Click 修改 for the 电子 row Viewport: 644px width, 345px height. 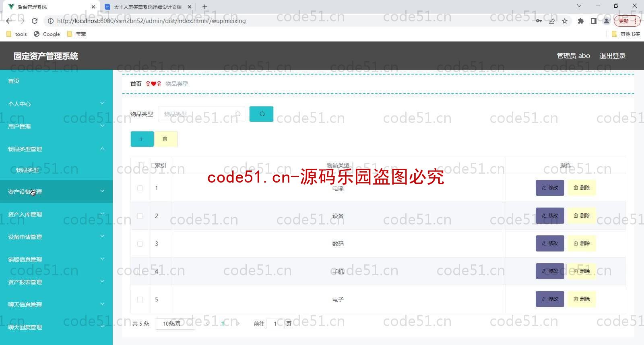pos(550,299)
